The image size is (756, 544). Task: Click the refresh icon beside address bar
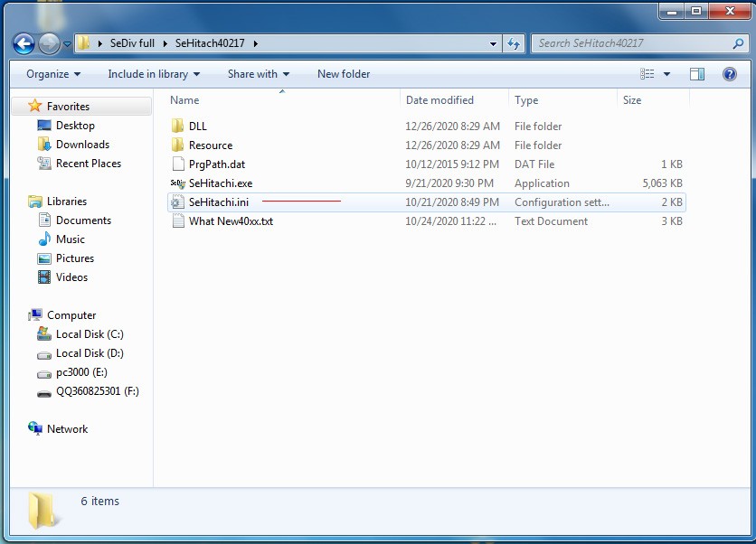click(514, 42)
